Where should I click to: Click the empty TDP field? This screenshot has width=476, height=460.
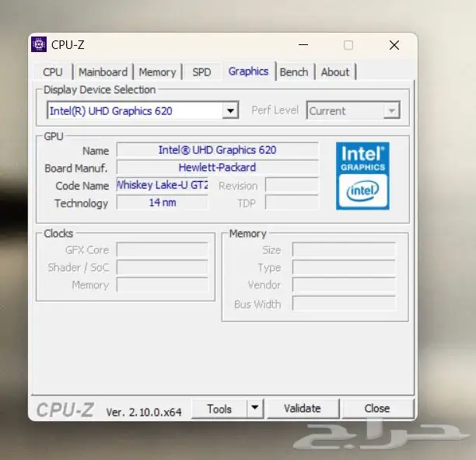coord(292,203)
